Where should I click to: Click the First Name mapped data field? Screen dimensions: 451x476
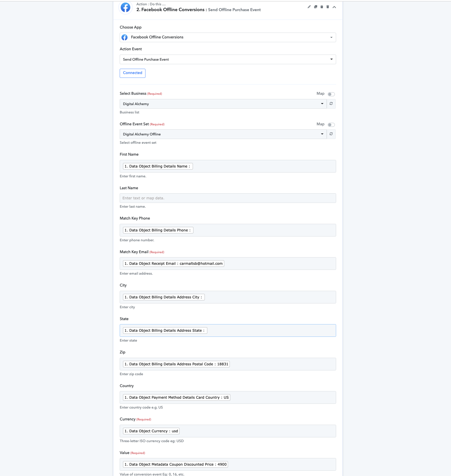[228, 166]
